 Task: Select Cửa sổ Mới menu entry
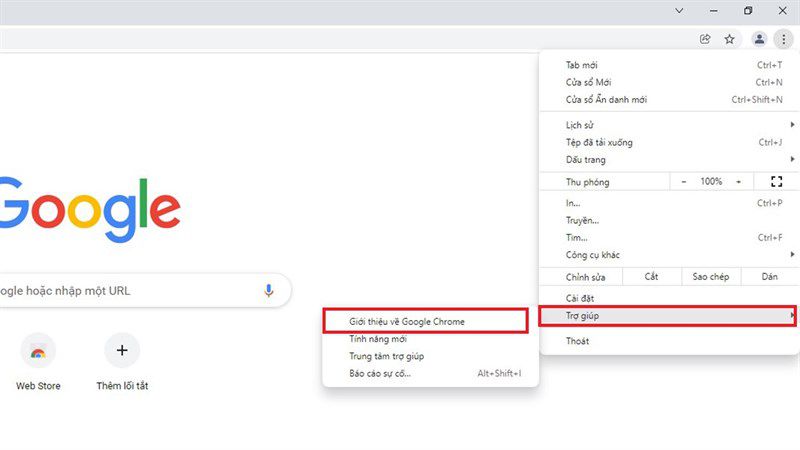(668, 82)
